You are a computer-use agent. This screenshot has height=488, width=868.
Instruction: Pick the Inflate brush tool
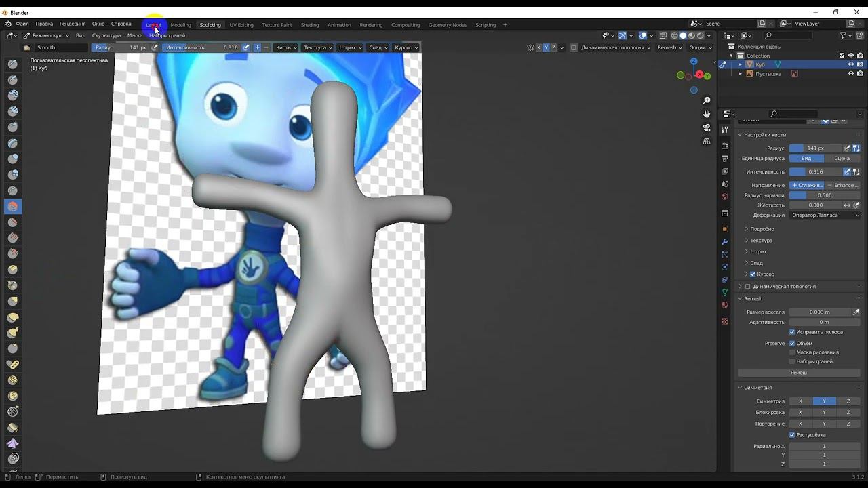point(13,159)
